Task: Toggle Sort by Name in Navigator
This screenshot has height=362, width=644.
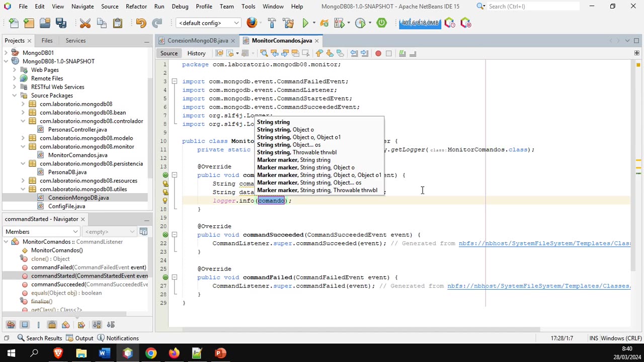Action: [97, 325]
